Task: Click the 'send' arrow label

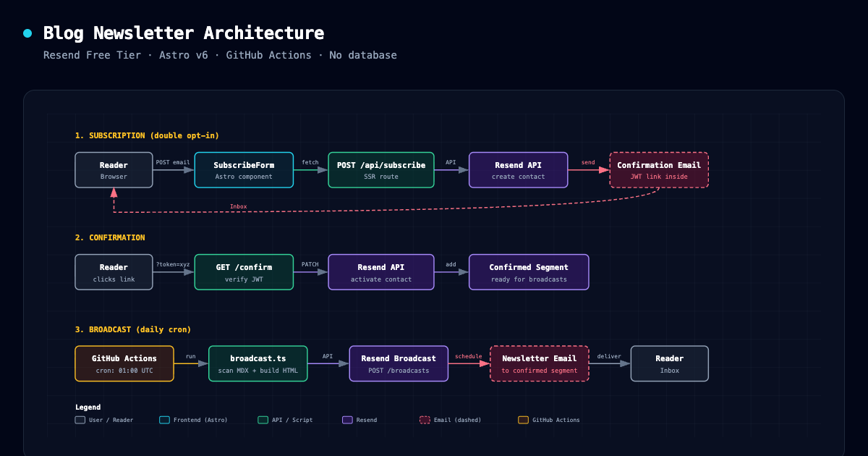Action: (x=588, y=162)
